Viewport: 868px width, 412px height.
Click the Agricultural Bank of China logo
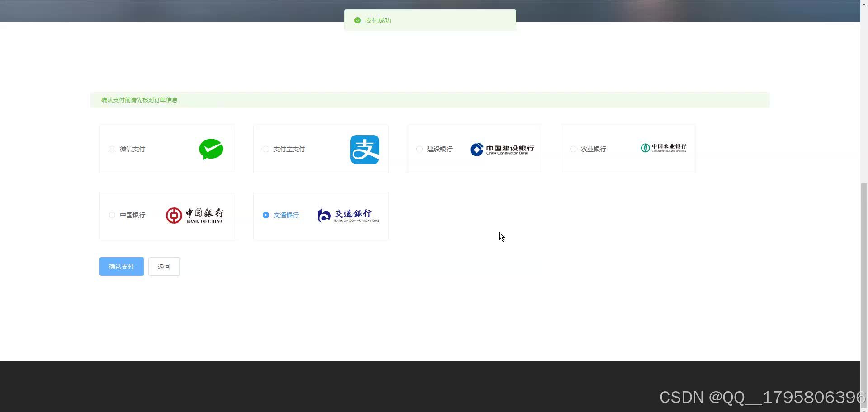[663, 147]
